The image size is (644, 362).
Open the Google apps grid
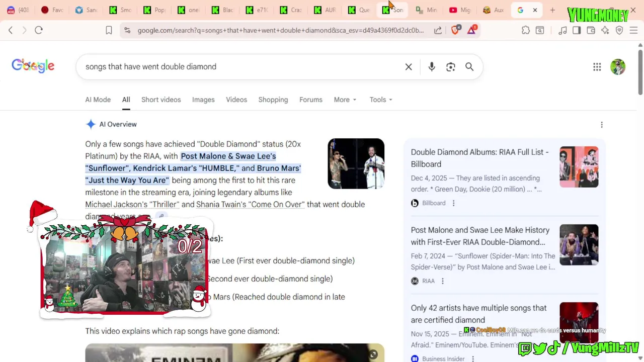597,67
